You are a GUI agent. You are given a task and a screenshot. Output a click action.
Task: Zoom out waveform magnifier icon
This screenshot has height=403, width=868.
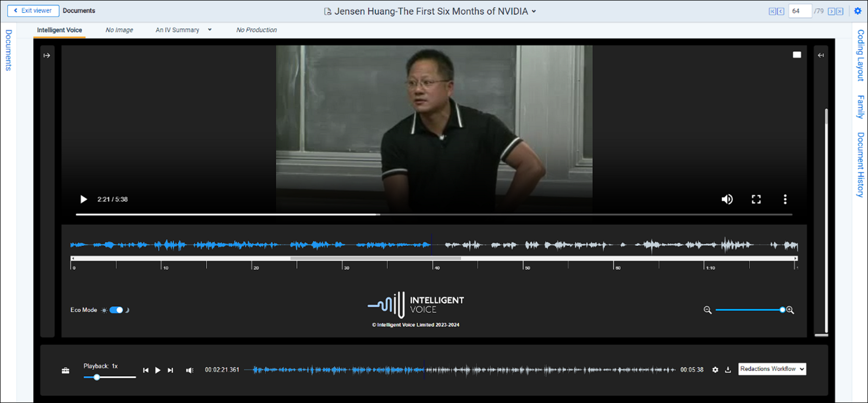(x=707, y=310)
